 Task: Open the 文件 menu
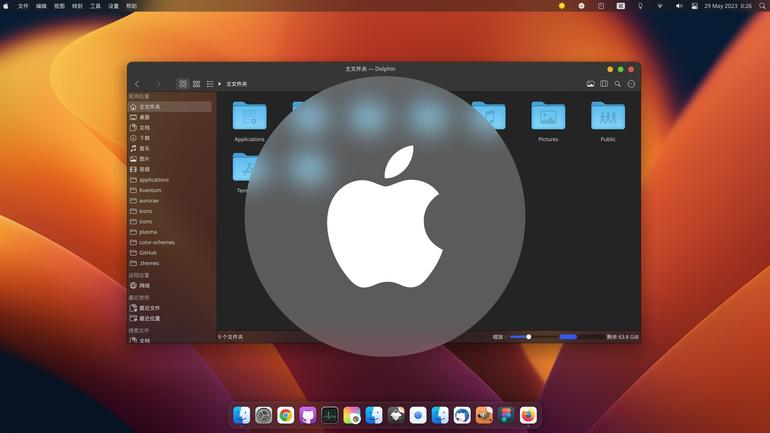[x=23, y=6]
